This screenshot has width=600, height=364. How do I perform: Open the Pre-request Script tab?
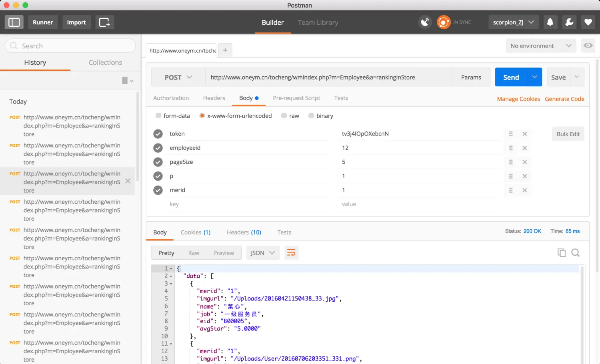tap(296, 98)
